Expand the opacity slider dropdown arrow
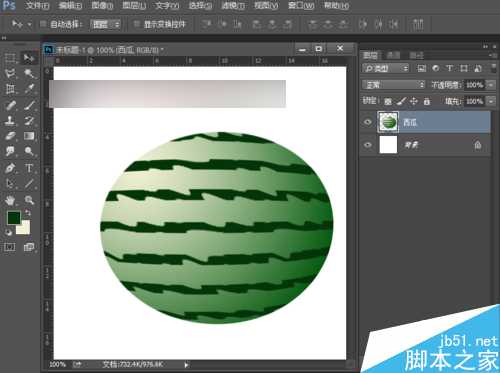The image size is (500, 373). coord(491,85)
